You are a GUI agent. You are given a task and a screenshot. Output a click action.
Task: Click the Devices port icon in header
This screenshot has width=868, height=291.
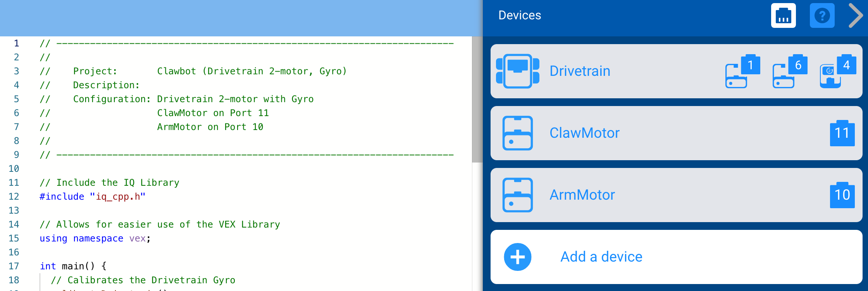tap(783, 15)
